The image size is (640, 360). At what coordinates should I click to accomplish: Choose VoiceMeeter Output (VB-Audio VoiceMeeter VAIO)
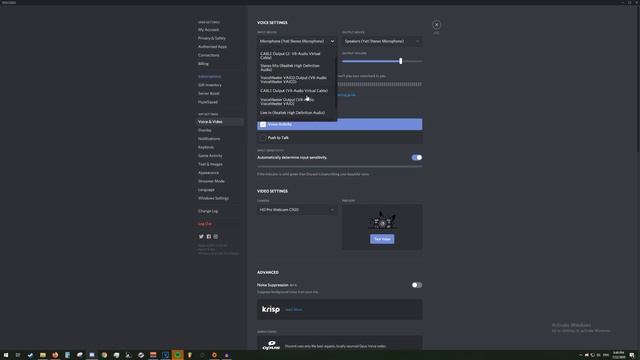[x=296, y=102]
